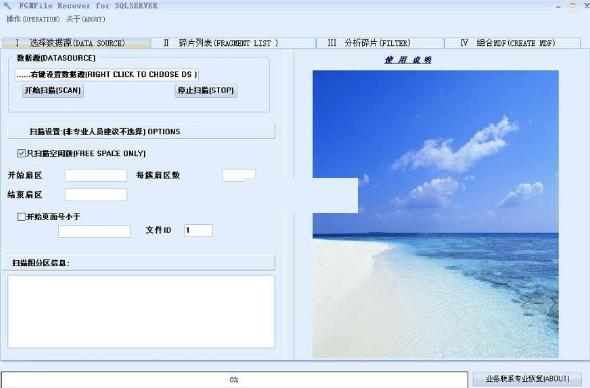Click the 0% progress bar

point(234,379)
